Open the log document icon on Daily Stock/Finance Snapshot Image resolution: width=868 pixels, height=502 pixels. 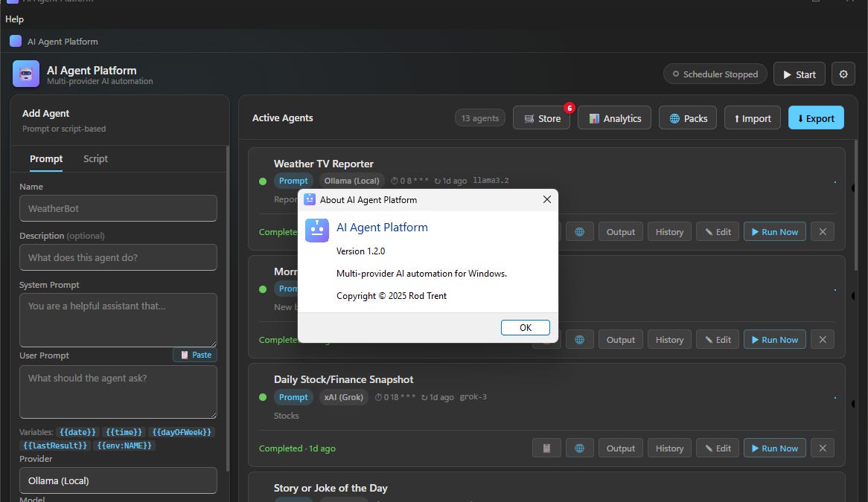[546, 448]
